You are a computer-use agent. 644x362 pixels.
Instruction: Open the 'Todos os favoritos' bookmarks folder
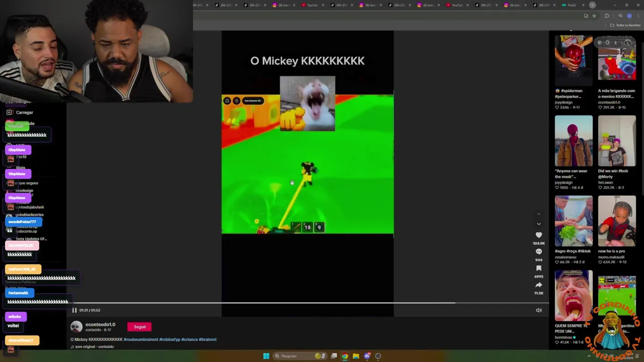[x=625, y=25]
